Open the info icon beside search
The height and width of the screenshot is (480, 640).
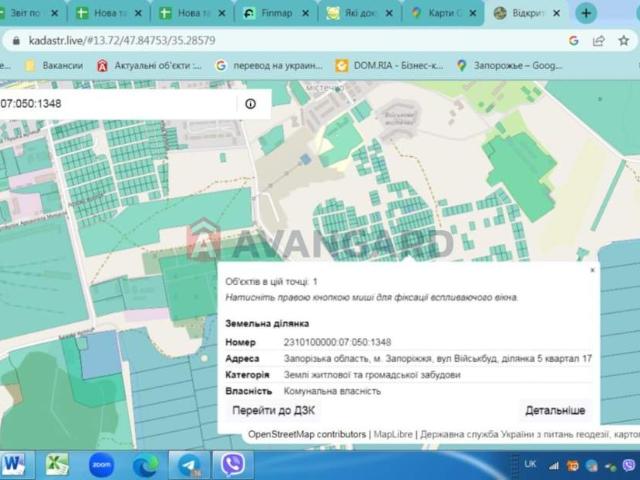(250, 104)
